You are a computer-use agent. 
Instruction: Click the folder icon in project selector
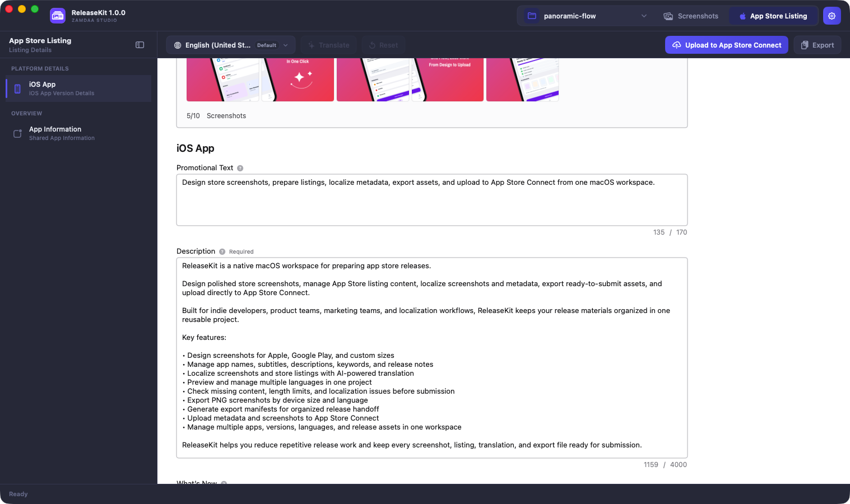coord(532,16)
